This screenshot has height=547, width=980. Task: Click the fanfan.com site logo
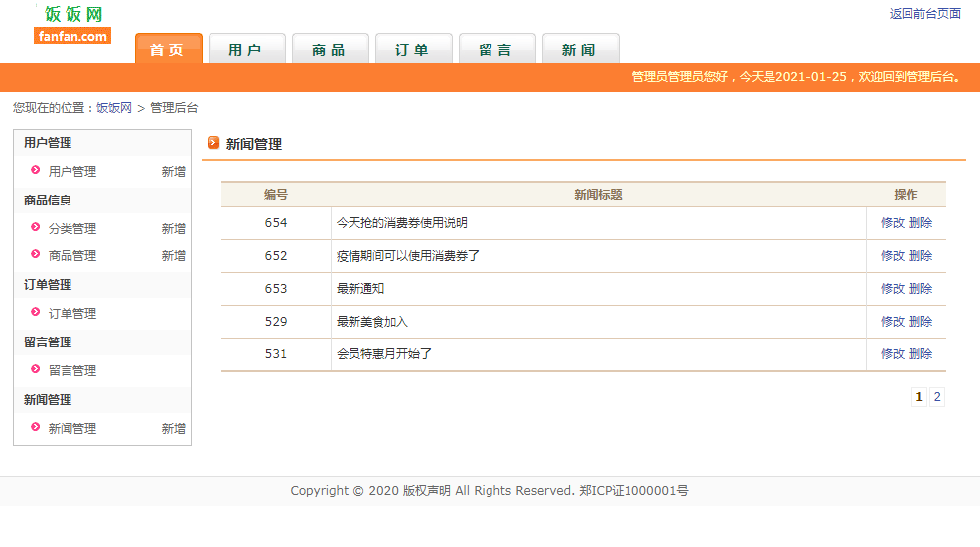tap(72, 25)
